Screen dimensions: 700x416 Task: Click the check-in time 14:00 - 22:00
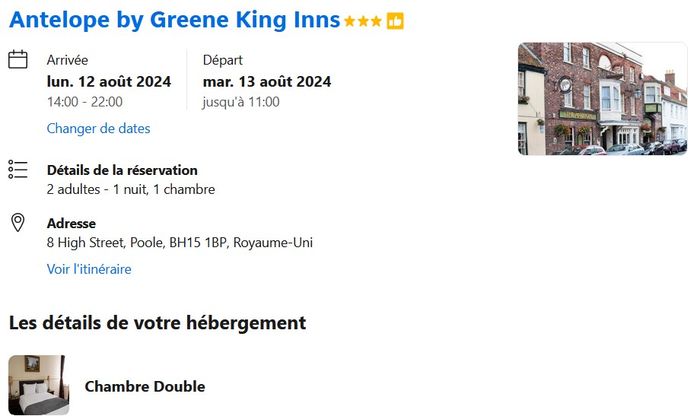[x=85, y=102]
